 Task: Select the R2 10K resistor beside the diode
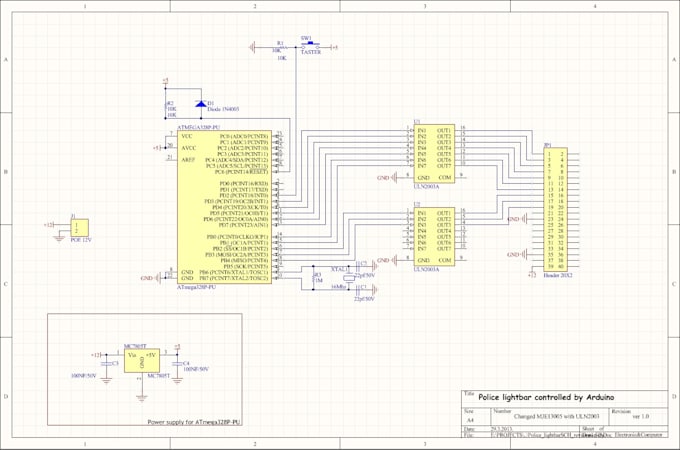166,104
